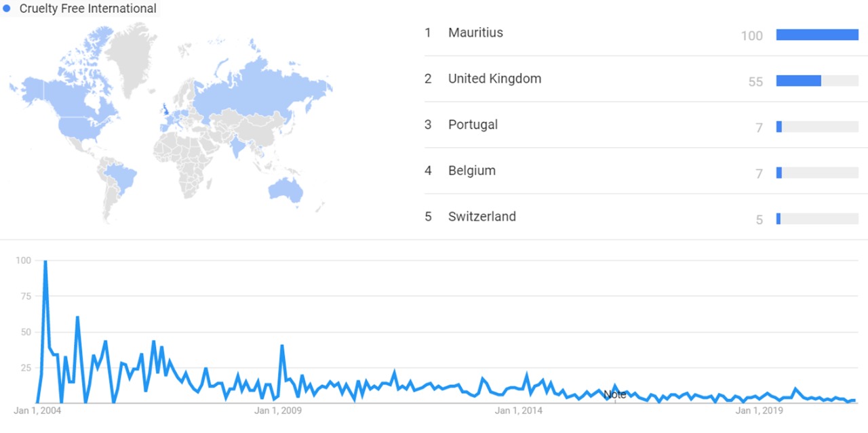The height and width of the screenshot is (433, 868).
Task: Click the Belgium row label
Action: [471, 171]
